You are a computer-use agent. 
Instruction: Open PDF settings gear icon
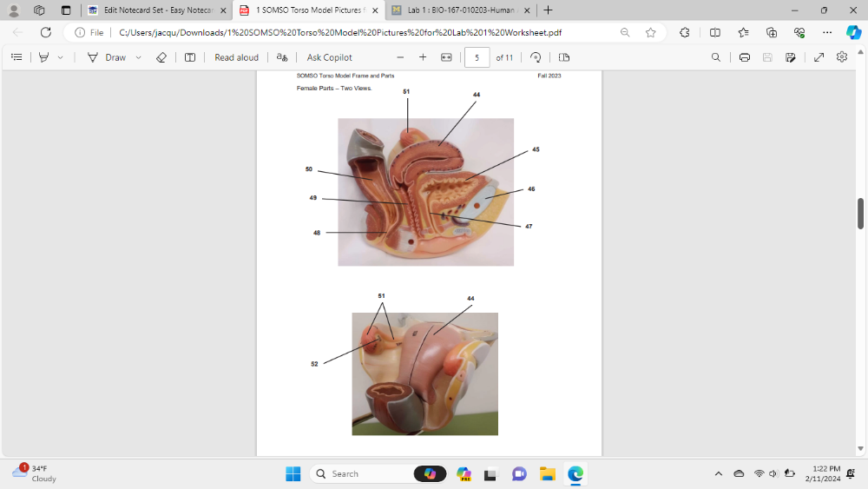(842, 57)
